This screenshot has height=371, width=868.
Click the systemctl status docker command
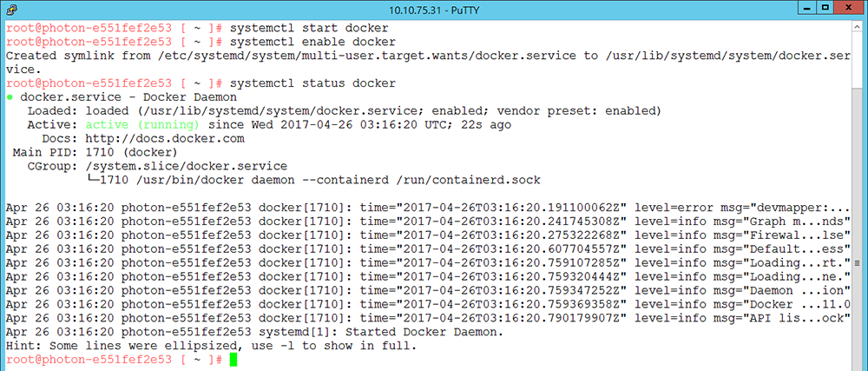312,83
